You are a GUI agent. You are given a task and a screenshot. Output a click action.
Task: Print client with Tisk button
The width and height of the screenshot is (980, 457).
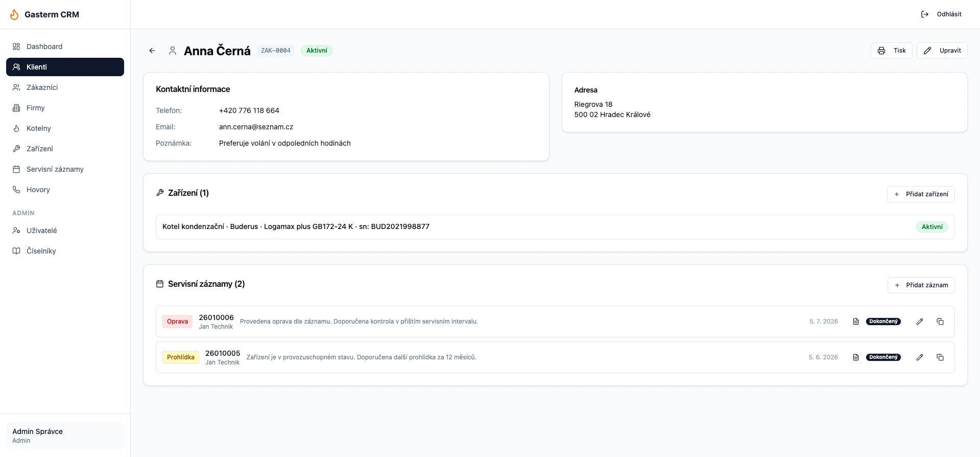pos(891,51)
